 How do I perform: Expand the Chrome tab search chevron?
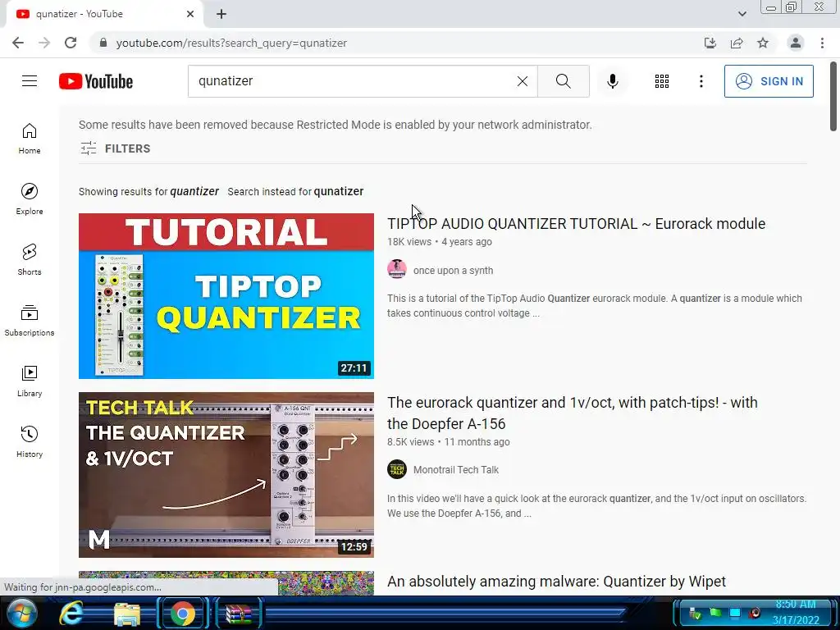(742, 14)
